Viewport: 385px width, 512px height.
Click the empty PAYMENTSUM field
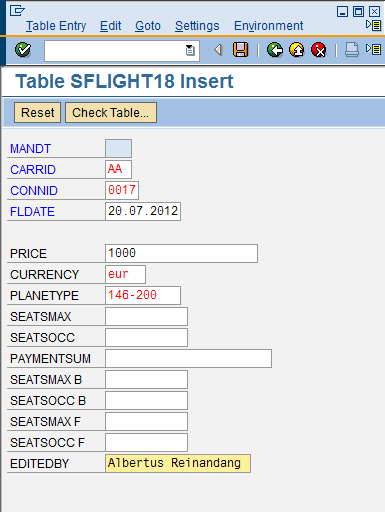tap(188, 358)
